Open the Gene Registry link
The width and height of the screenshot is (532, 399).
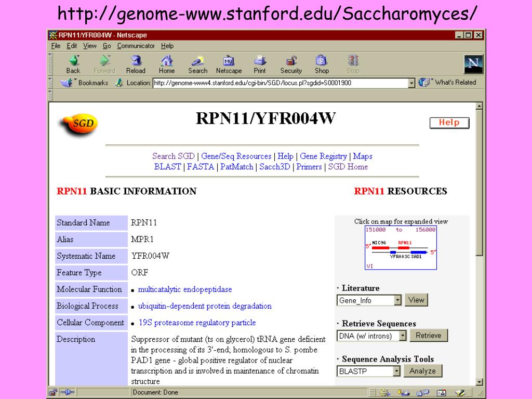pos(323,156)
